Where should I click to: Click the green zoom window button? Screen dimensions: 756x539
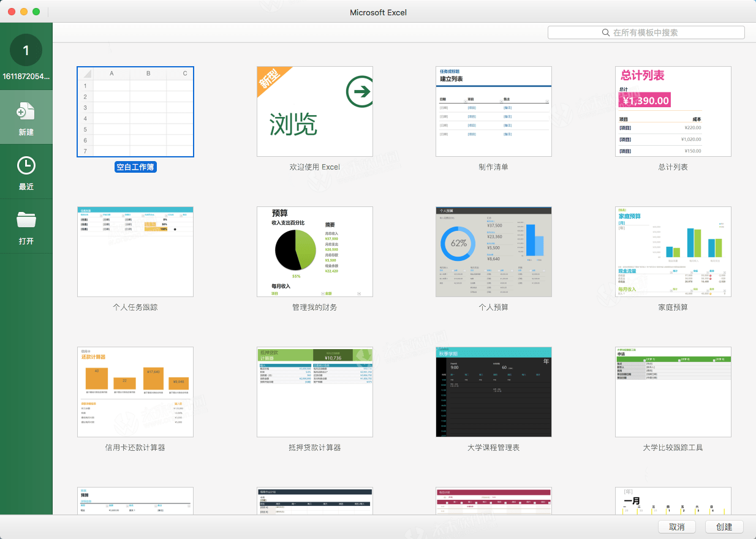click(x=36, y=12)
